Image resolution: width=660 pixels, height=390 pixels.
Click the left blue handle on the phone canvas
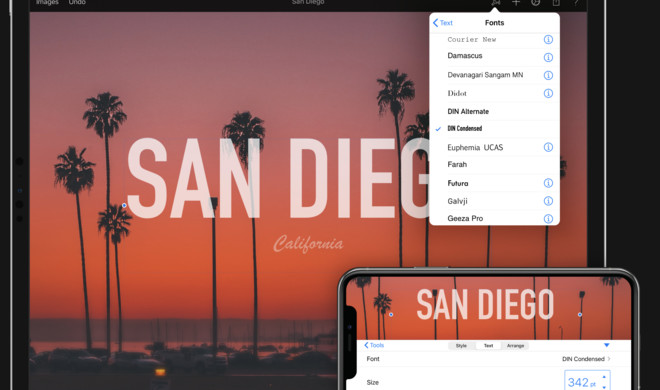(391, 314)
